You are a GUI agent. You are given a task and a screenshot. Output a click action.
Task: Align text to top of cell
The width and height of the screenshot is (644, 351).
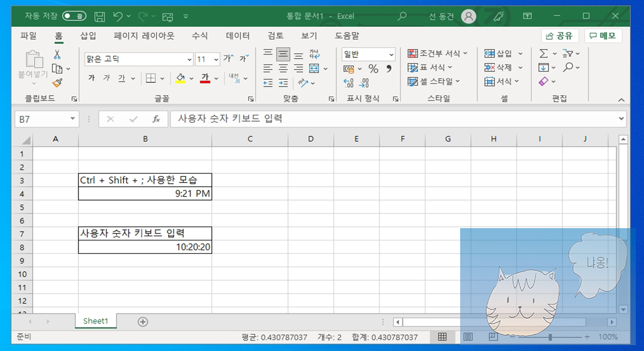click(268, 54)
